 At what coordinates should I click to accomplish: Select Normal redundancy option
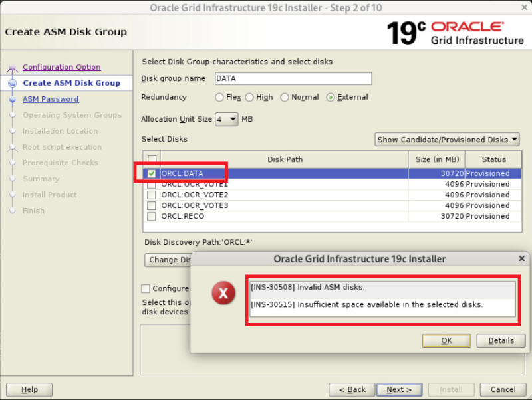tap(285, 97)
